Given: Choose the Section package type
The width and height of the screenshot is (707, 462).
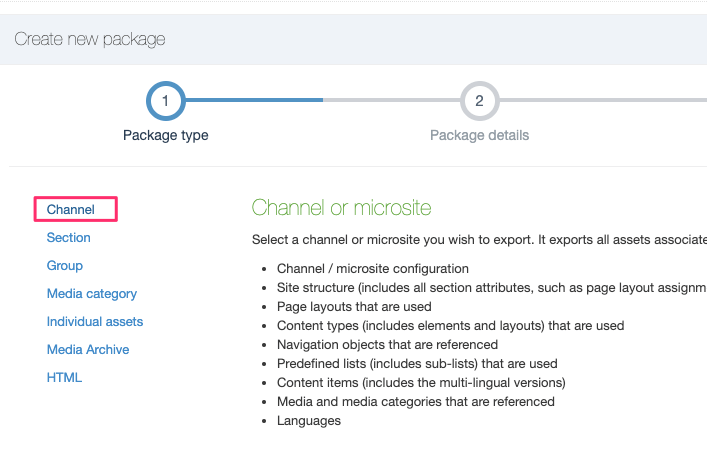Looking at the screenshot, I should coord(69,238).
